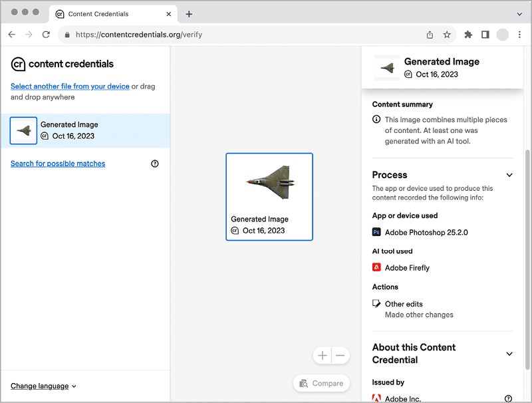The height and width of the screenshot is (403, 532).
Task: Zoom out with the minus button
Action: [340, 356]
